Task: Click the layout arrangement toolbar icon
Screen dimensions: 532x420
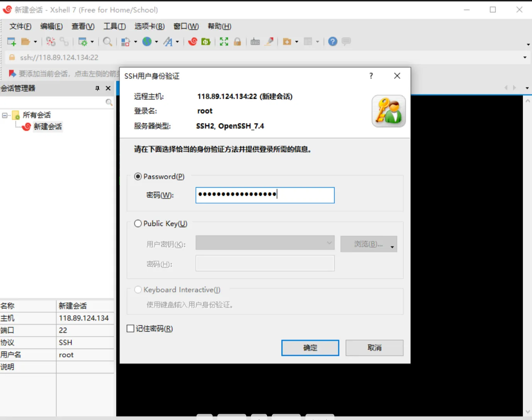Action: [x=308, y=41]
